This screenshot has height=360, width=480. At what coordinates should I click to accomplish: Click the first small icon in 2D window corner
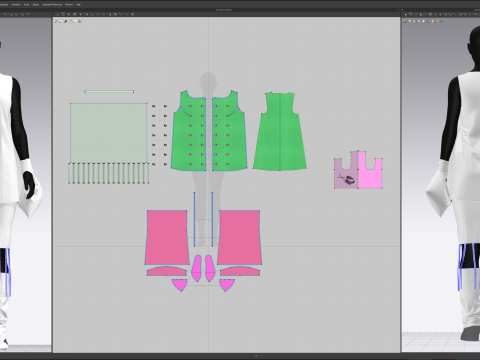[56, 21]
